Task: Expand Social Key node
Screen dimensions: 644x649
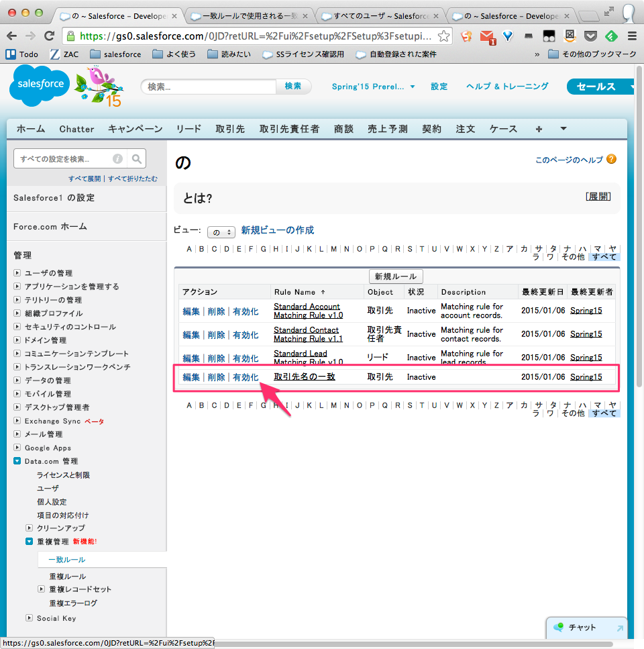Action: click(29, 618)
